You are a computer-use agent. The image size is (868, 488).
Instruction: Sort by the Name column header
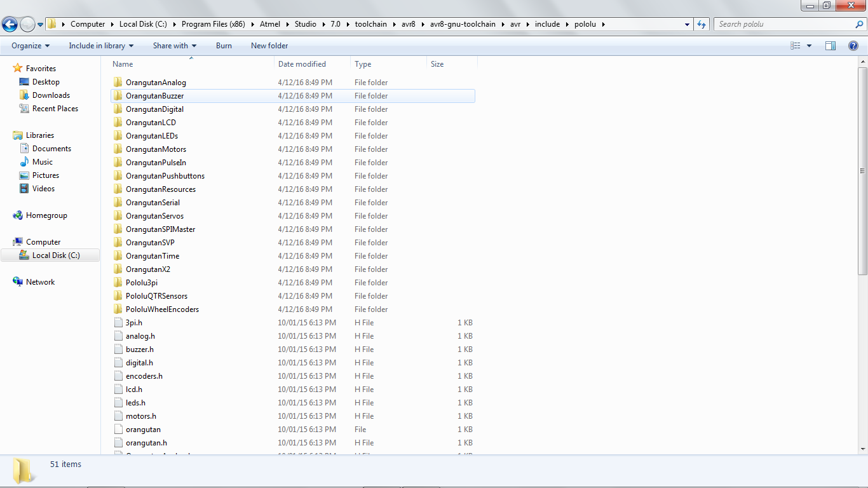pyautogui.click(x=191, y=64)
